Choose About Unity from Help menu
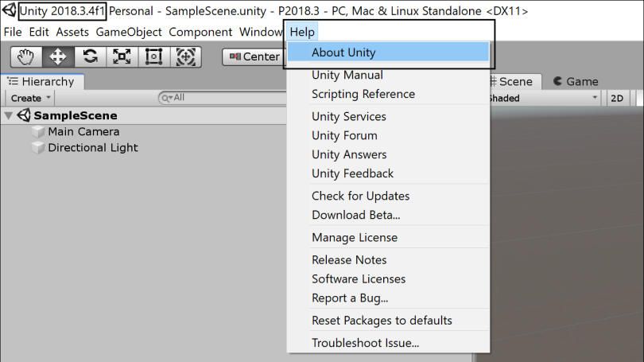 (x=388, y=53)
